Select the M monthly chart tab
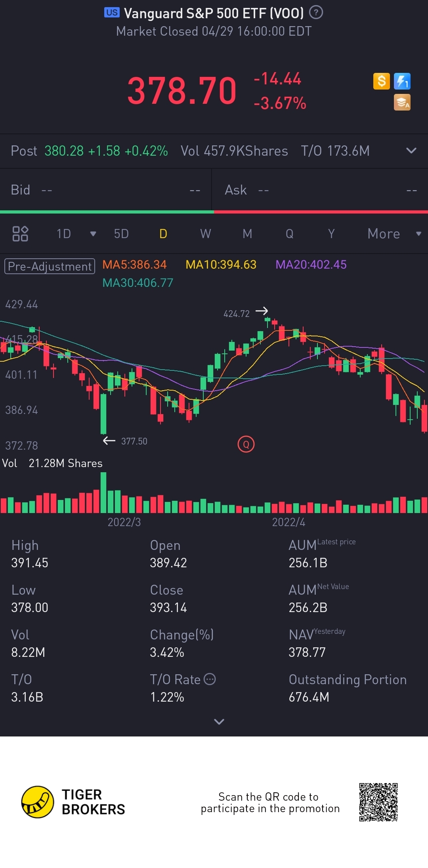Screen dimensions: 428x868 pos(247,234)
